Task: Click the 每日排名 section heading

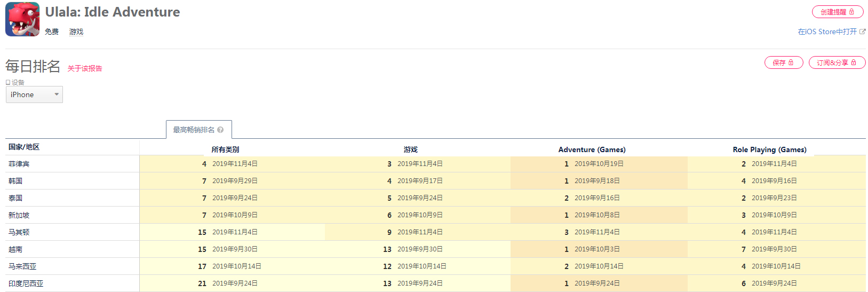Action: [x=33, y=66]
